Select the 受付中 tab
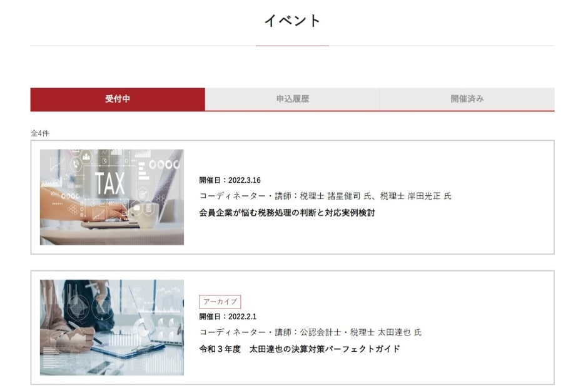The image size is (588, 388). click(x=118, y=99)
